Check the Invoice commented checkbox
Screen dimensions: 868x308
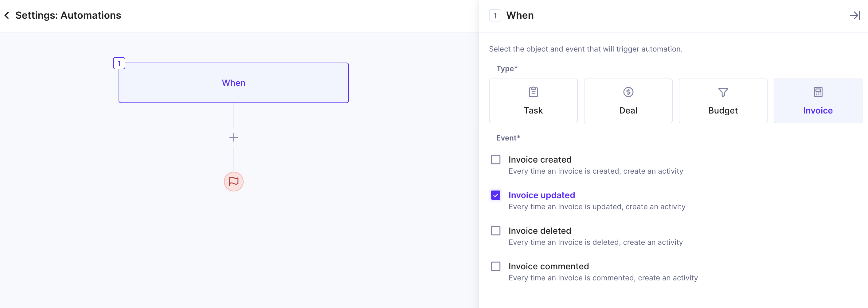[495, 266]
